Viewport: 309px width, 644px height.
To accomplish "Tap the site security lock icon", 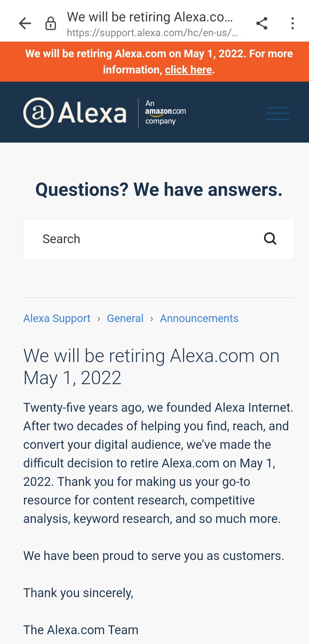I will [x=51, y=24].
